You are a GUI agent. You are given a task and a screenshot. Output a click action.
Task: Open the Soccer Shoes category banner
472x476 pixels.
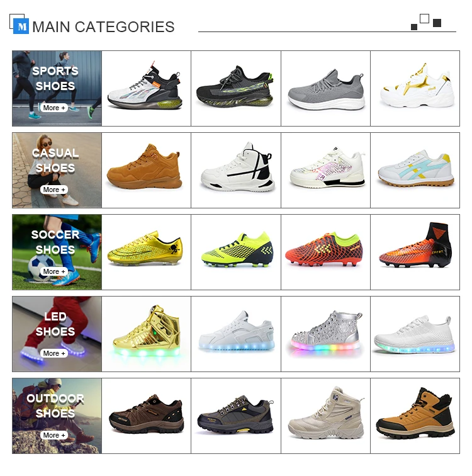point(57,252)
